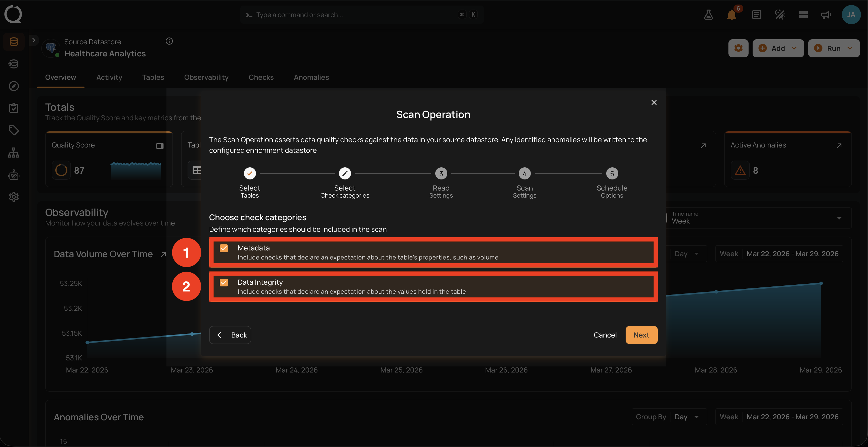Viewport: 868px width, 447px height.
Task: Open the Source Datastores sidebar icon
Action: tap(14, 42)
